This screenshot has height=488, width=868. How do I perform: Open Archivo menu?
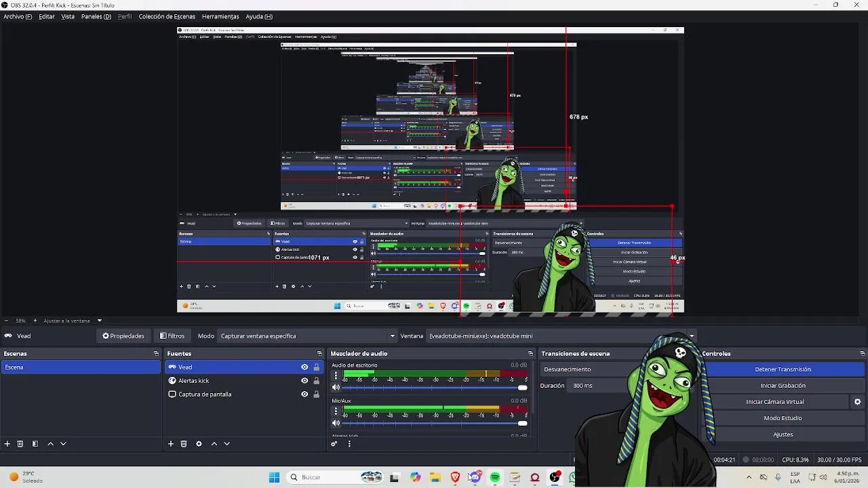click(x=18, y=16)
